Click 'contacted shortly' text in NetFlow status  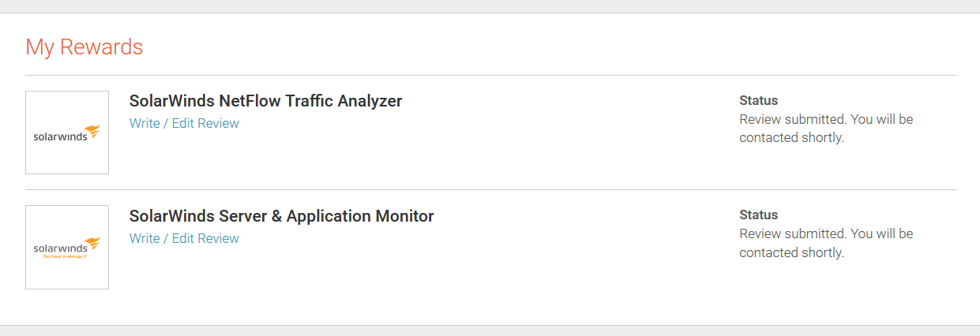coord(791,137)
